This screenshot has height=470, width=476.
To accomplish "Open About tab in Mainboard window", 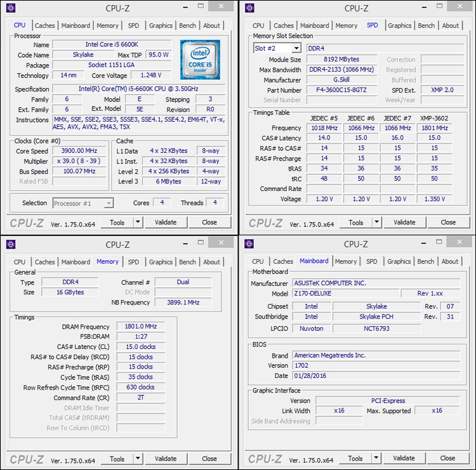I will tap(450, 261).
